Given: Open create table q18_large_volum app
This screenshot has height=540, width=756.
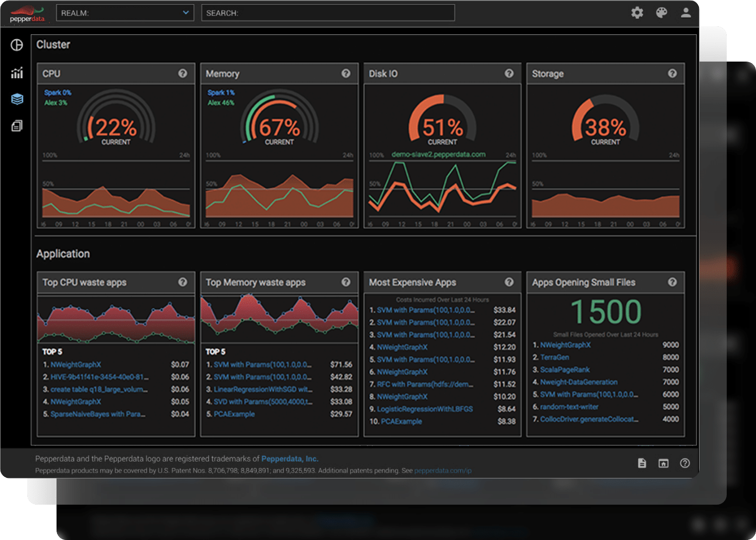Looking at the screenshot, I should [x=99, y=389].
